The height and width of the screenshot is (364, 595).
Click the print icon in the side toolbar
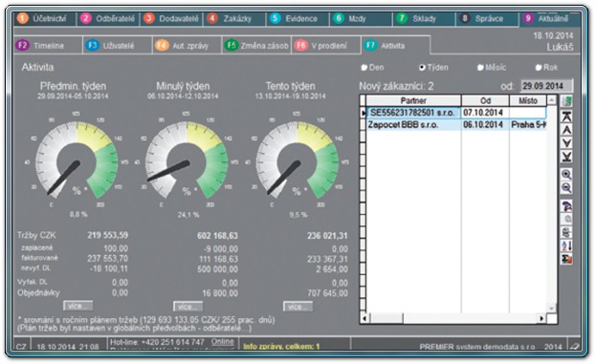click(x=566, y=232)
